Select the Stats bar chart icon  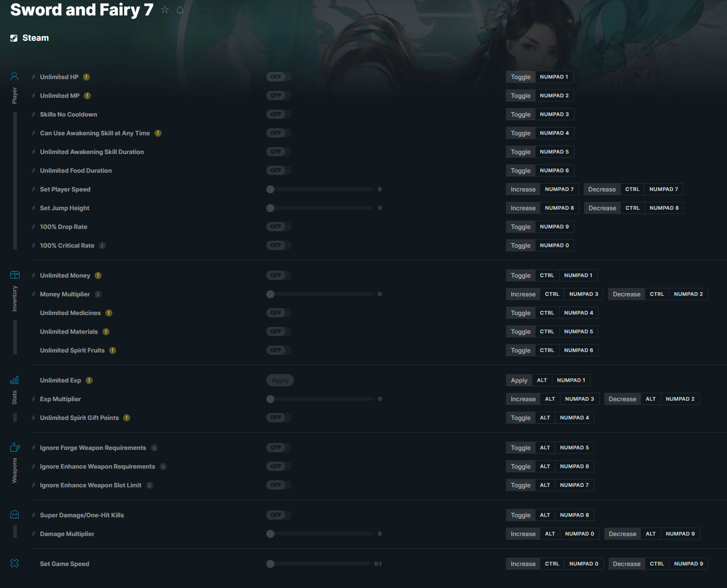pyautogui.click(x=15, y=380)
